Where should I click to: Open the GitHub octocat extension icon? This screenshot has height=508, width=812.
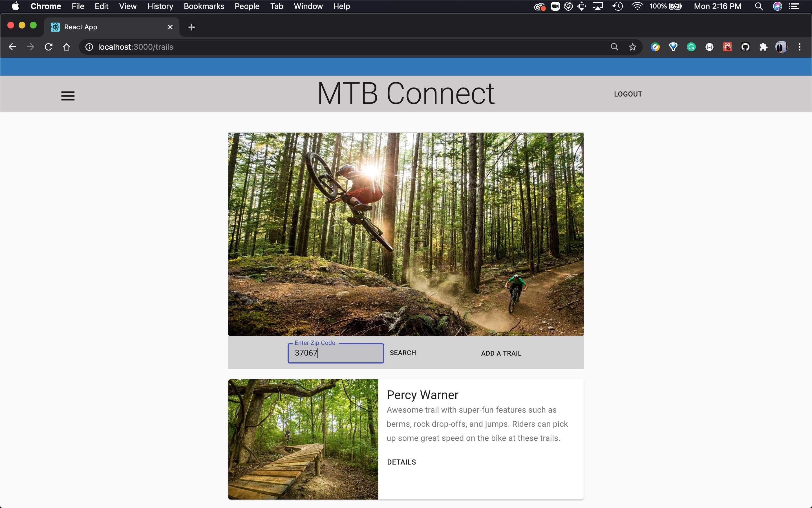pyautogui.click(x=745, y=47)
